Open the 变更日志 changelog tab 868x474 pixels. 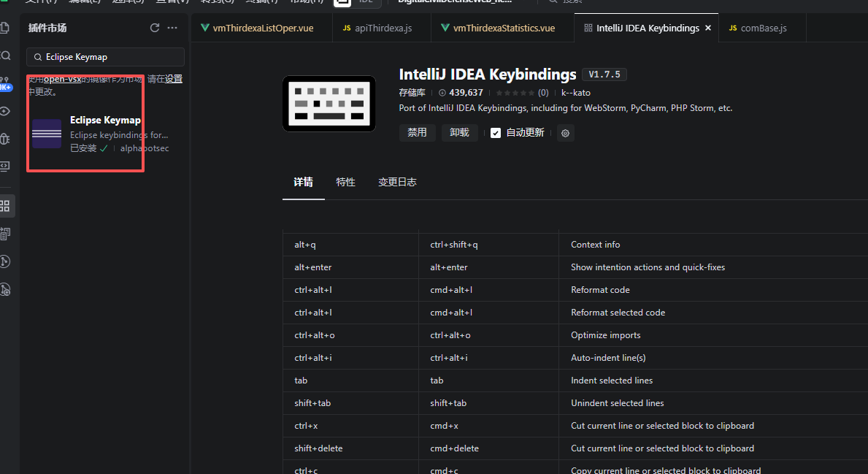coord(397,182)
